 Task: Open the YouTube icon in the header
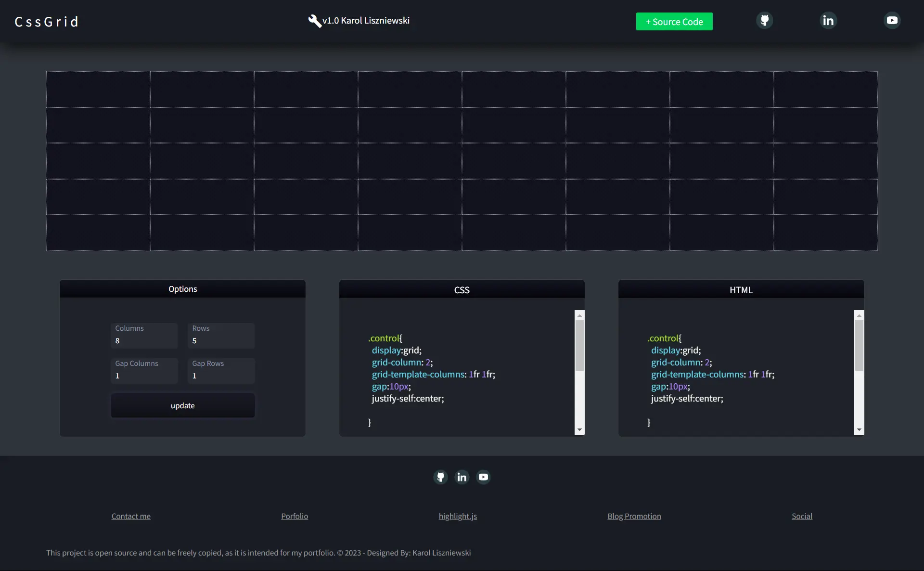[892, 20]
